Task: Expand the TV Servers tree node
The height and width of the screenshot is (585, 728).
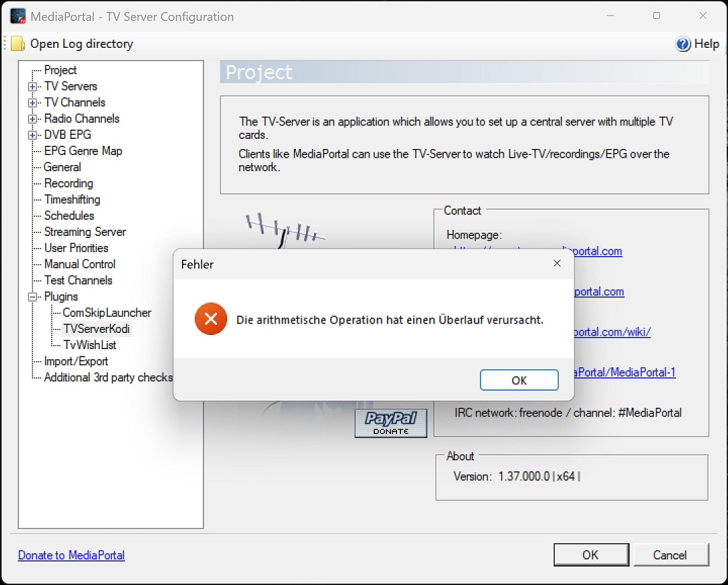Action: pyautogui.click(x=32, y=87)
